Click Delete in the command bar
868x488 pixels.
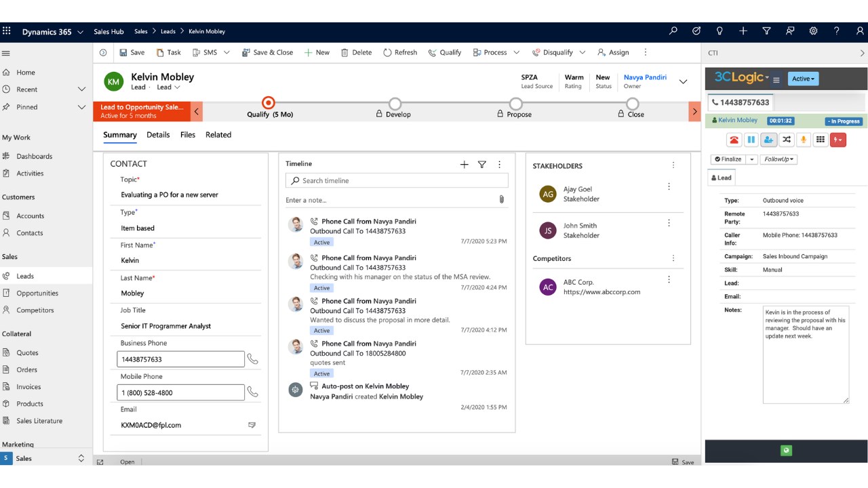click(x=356, y=52)
